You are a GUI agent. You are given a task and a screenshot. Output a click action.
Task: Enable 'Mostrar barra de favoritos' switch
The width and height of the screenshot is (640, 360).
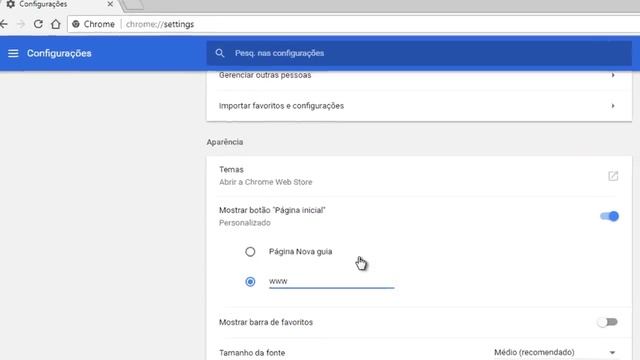[607, 322]
